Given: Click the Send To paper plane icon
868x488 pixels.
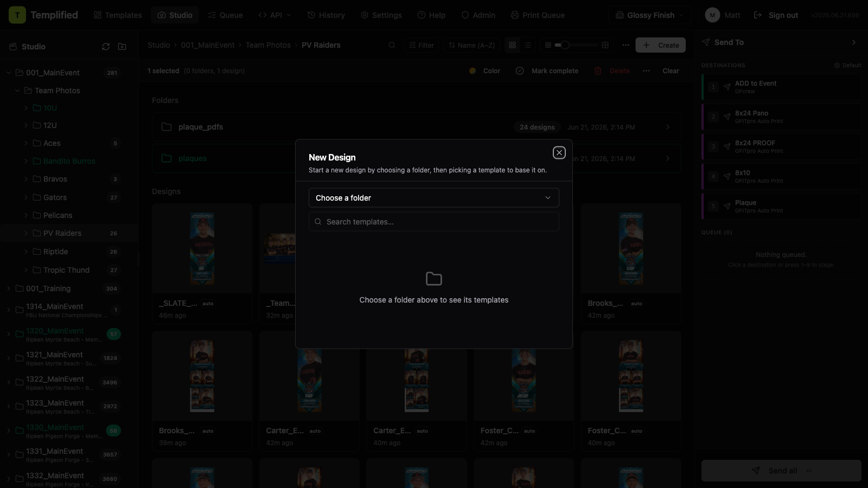Looking at the screenshot, I should coord(706,42).
